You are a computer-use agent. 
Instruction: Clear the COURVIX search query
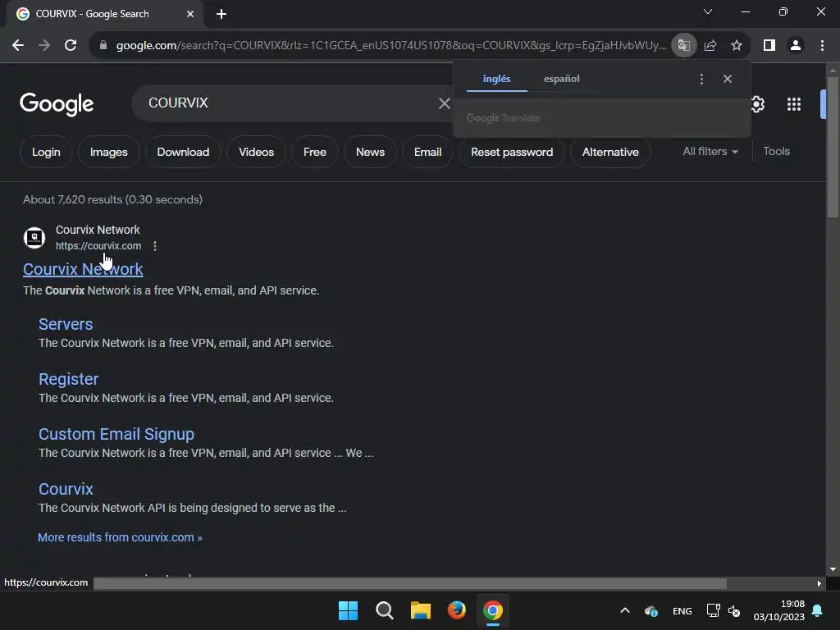444,103
